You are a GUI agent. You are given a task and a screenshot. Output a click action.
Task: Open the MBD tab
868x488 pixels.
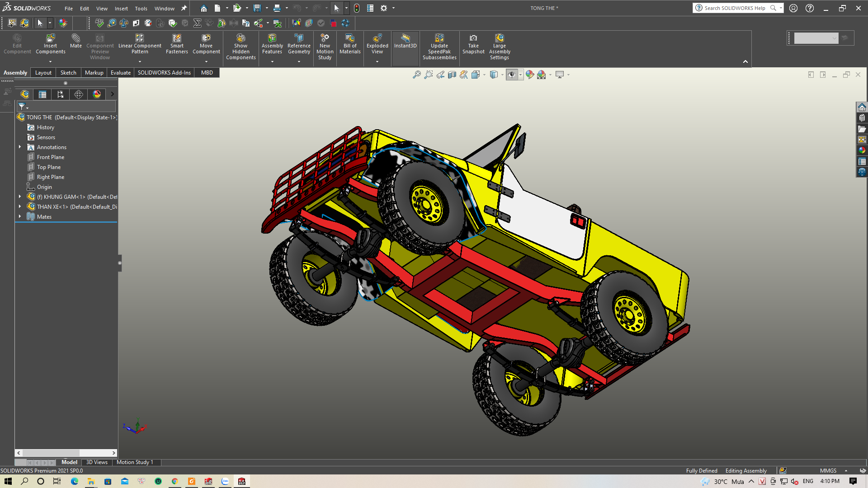[x=207, y=72]
